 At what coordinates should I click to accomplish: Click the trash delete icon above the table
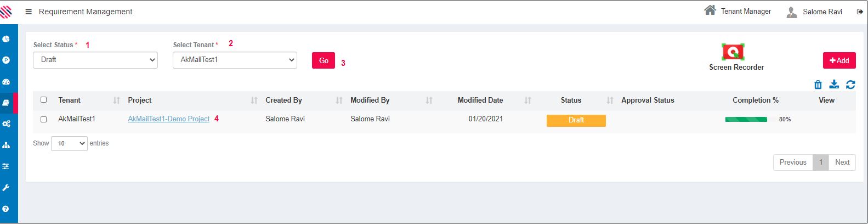pos(818,85)
